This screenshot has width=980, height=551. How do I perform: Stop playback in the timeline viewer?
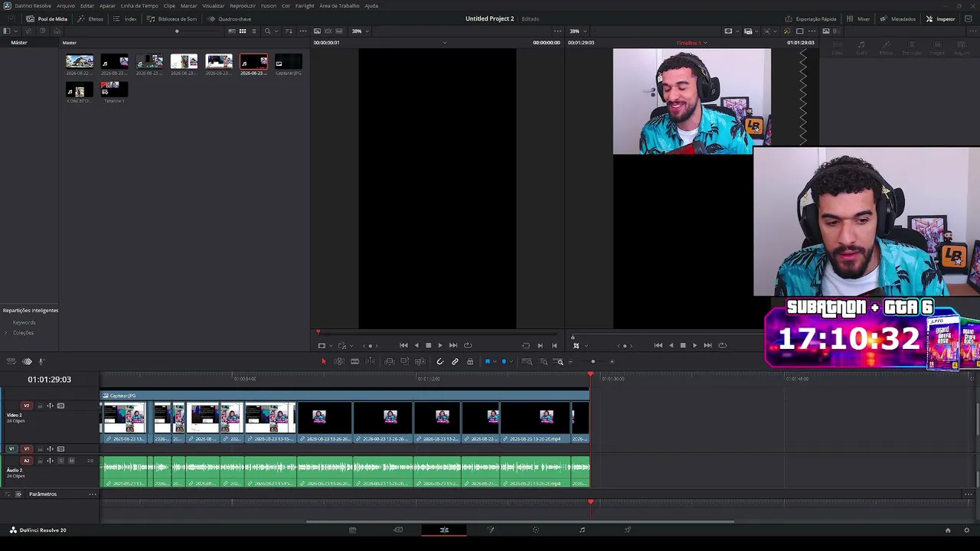(683, 345)
